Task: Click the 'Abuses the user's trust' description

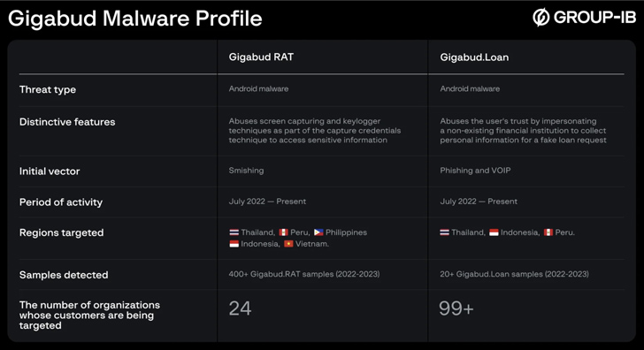Action: 523,131
